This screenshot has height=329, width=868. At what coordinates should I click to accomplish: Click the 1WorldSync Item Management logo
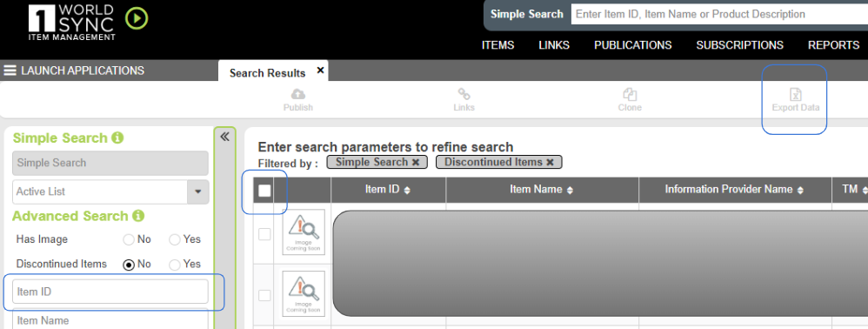[x=71, y=22]
